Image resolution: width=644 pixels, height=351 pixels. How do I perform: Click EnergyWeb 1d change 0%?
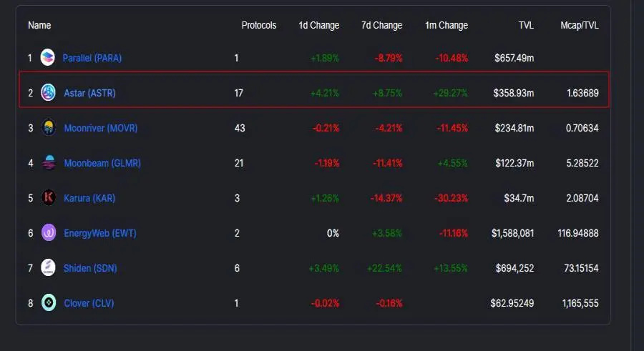(x=333, y=233)
